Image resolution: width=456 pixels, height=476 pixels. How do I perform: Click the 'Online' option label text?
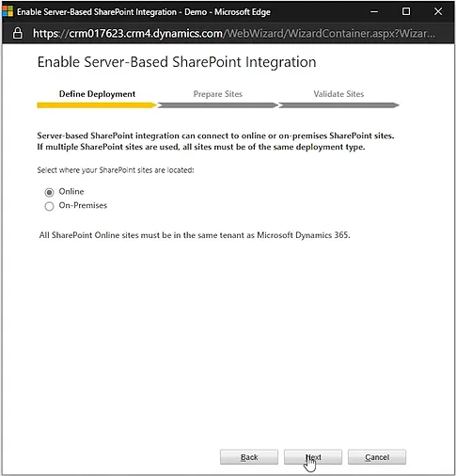click(71, 191)
